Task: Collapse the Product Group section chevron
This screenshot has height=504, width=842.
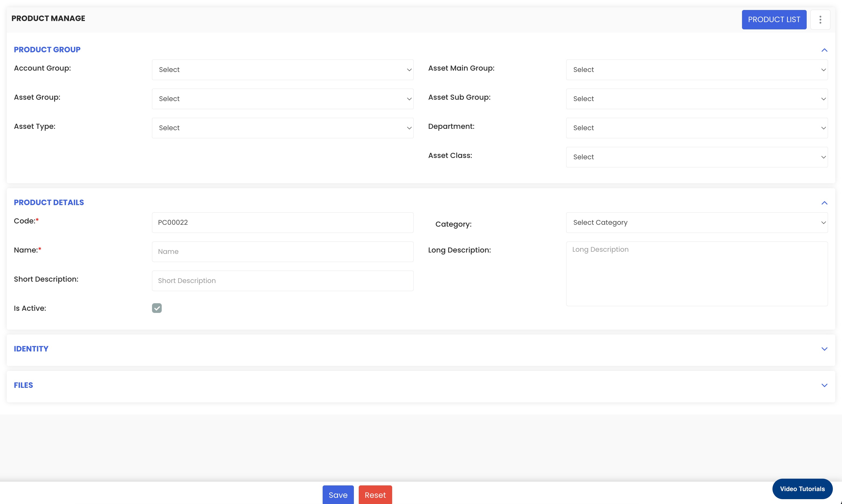Action: click(824, 50)
